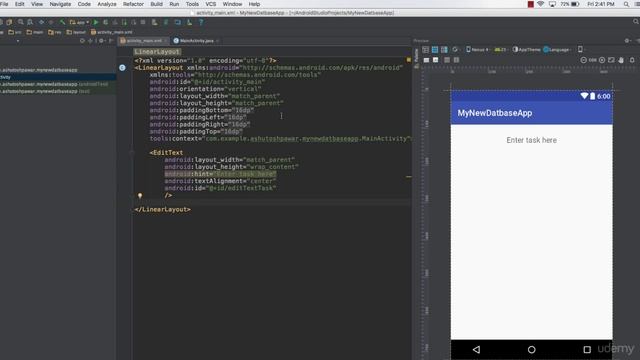This screenshot has width=640, height=360.
Task: Click the Back button in phone preview
Action: 476,349
